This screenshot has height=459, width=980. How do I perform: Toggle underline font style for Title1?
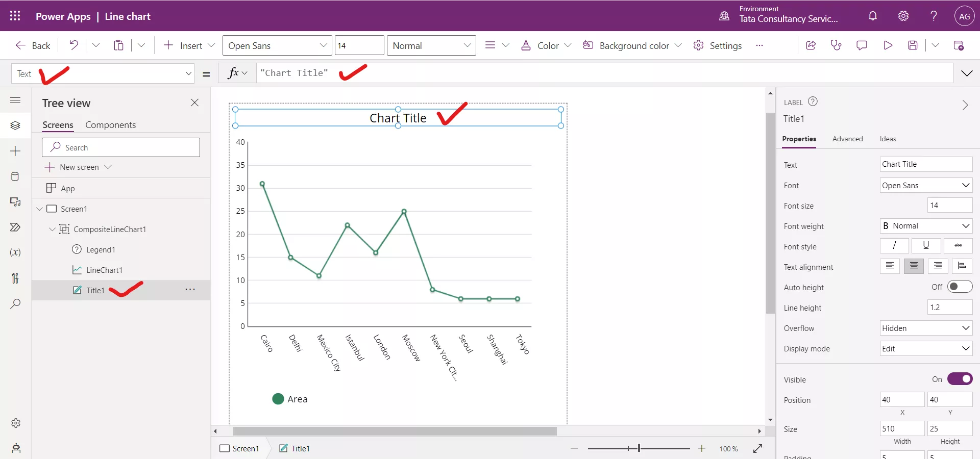click(x=926, y=246)
